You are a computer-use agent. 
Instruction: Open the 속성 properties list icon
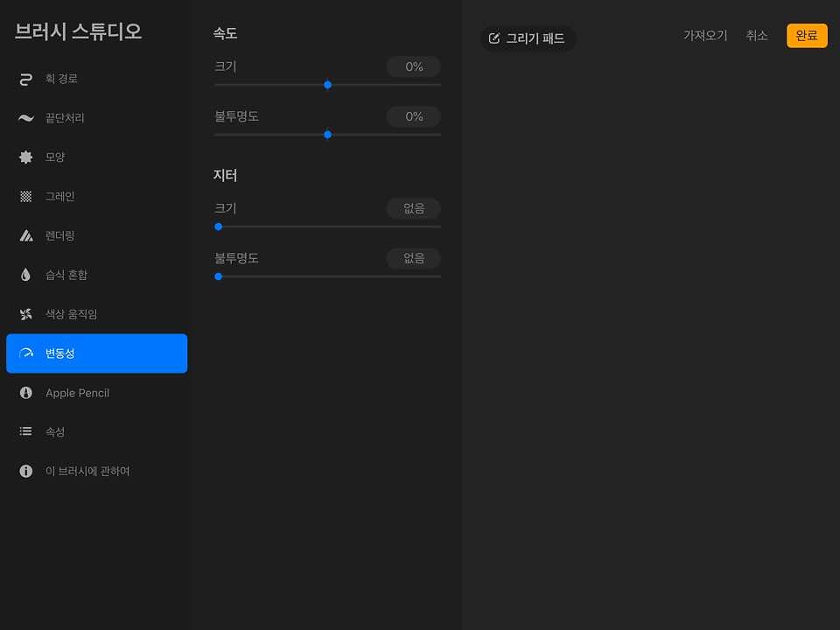(26, 432)
